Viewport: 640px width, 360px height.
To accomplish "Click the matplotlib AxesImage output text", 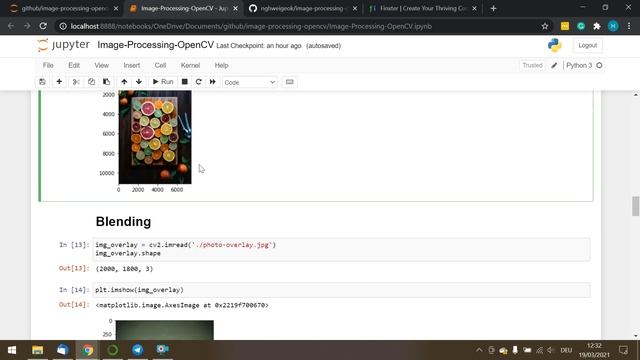I will click(x=182, y=305).
